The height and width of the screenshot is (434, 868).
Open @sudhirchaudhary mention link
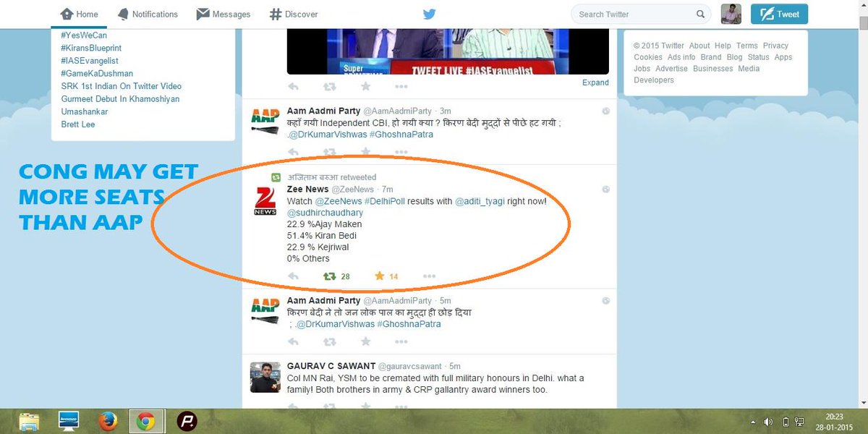click(325, 213)
